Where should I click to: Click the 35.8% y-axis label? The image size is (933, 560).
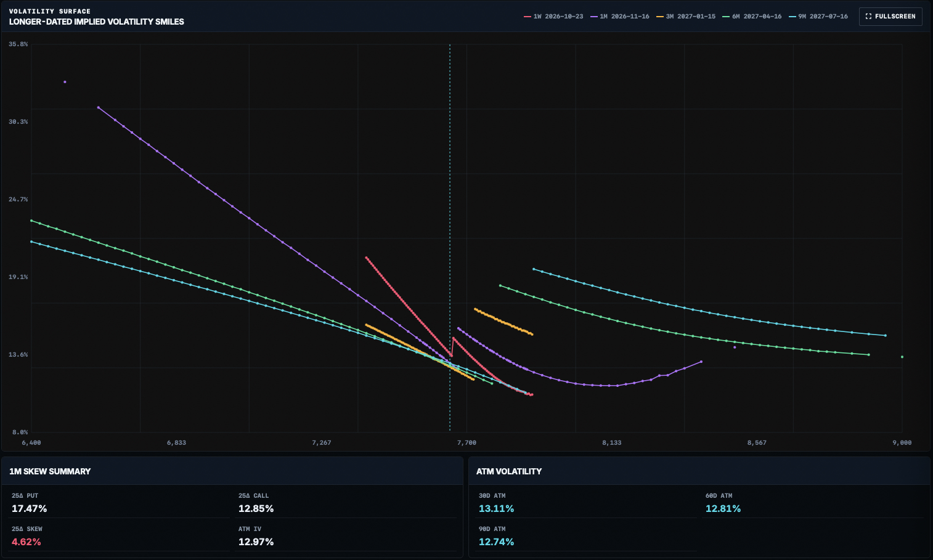[x=18, y=44]
